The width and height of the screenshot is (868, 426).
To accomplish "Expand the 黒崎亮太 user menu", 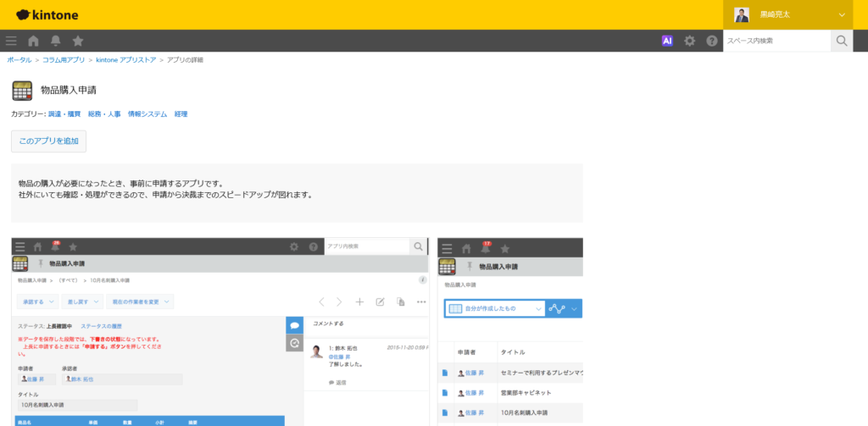I will [842, 15].
